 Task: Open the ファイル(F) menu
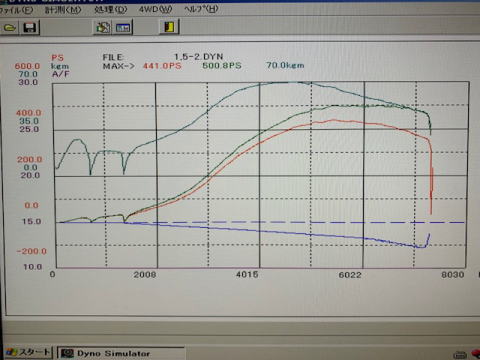pos(16,10)
